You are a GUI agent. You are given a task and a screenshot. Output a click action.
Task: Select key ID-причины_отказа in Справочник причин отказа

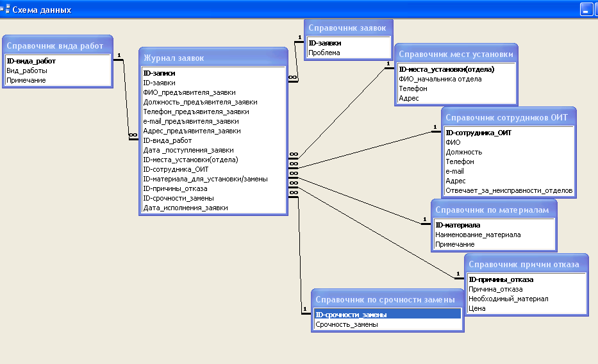point(526,279)
